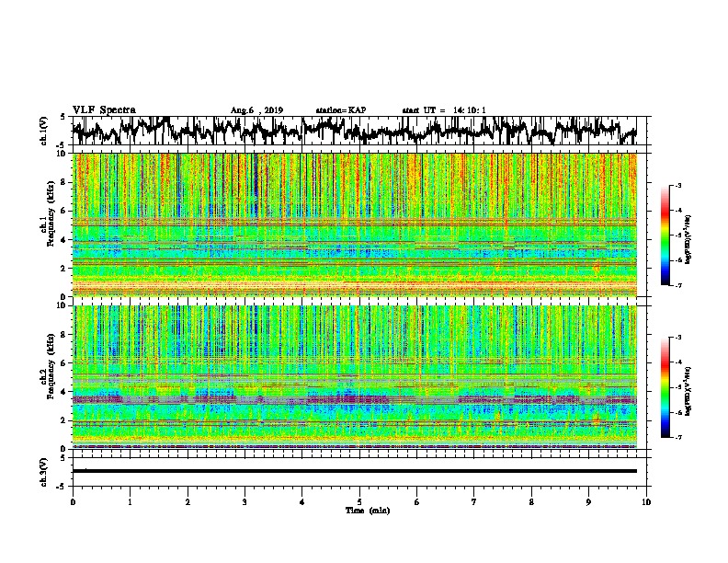728x563 pixels.
Task: Click time axis tick label "10" on bottom axis
Action: click(646, 502)
